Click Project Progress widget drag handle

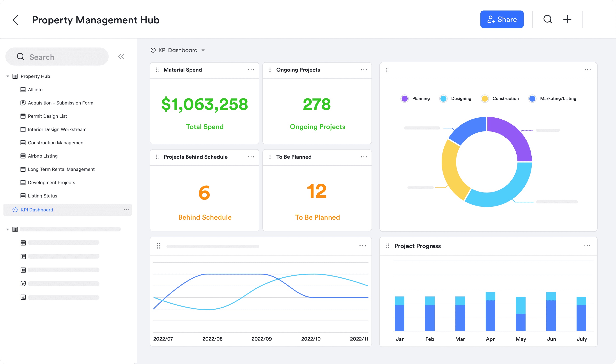387,246
